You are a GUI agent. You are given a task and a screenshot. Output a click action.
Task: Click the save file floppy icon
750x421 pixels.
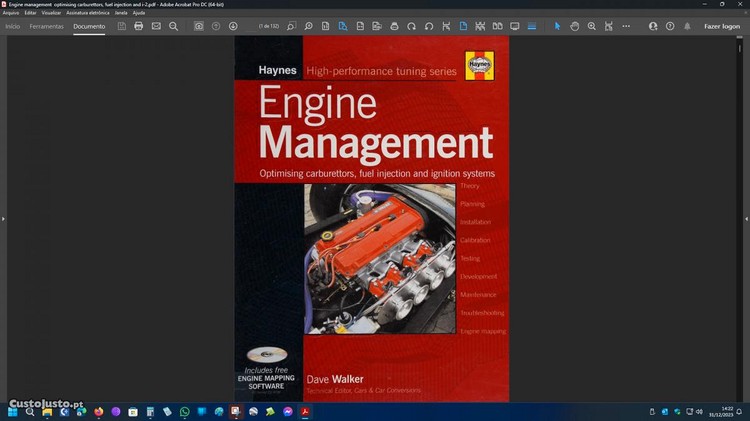pyautogui.click(x=121, y=26)
